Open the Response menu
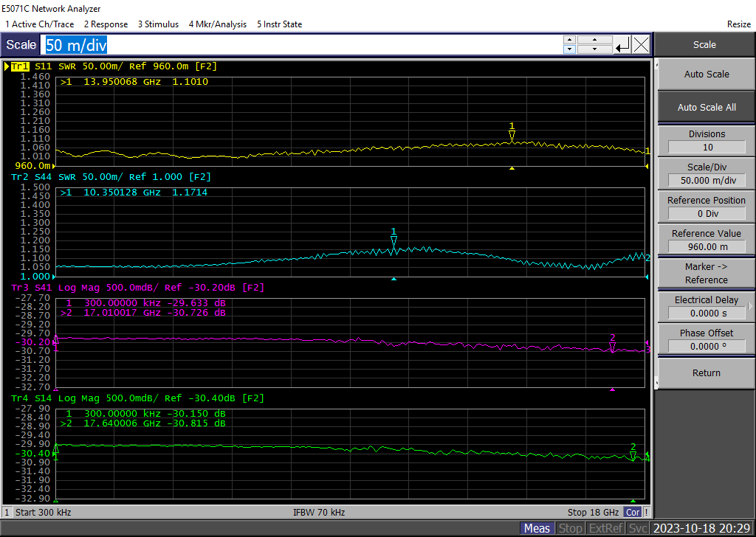This screenshot has width=756, height=537. click(x=105, y=24)
